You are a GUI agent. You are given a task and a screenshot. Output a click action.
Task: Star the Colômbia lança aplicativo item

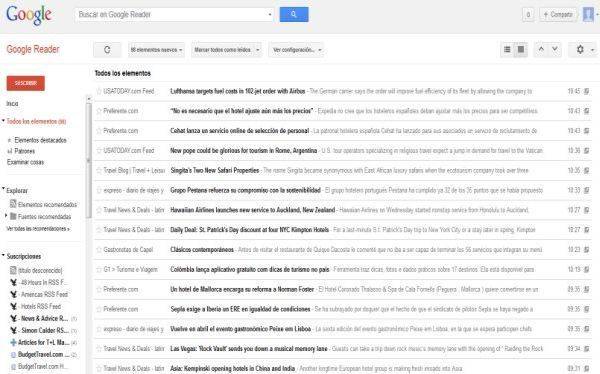point(99,269)
